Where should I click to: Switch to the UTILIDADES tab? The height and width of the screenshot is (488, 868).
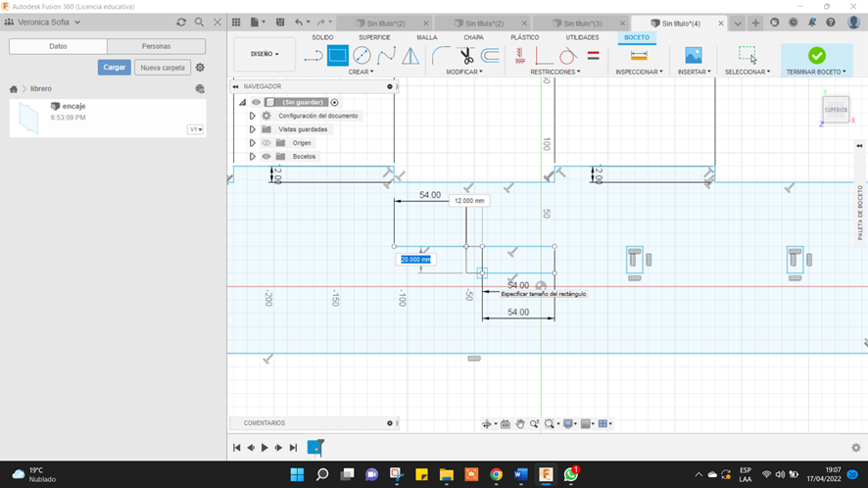[x=582, y=37]
